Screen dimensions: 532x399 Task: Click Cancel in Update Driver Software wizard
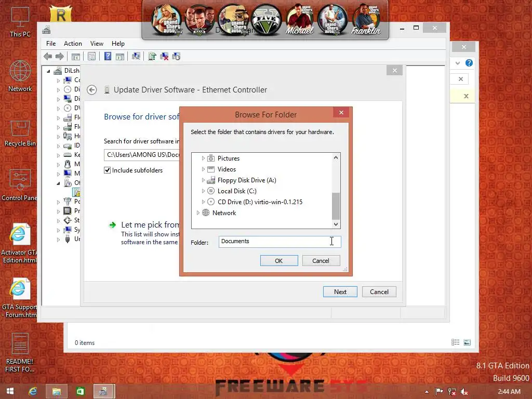(x=379, y=292)
